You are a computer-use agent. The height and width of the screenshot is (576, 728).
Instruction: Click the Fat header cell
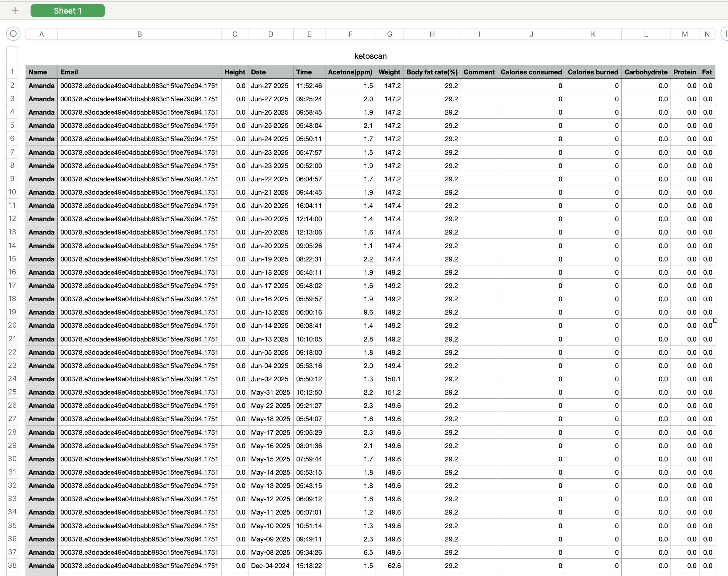707,72
